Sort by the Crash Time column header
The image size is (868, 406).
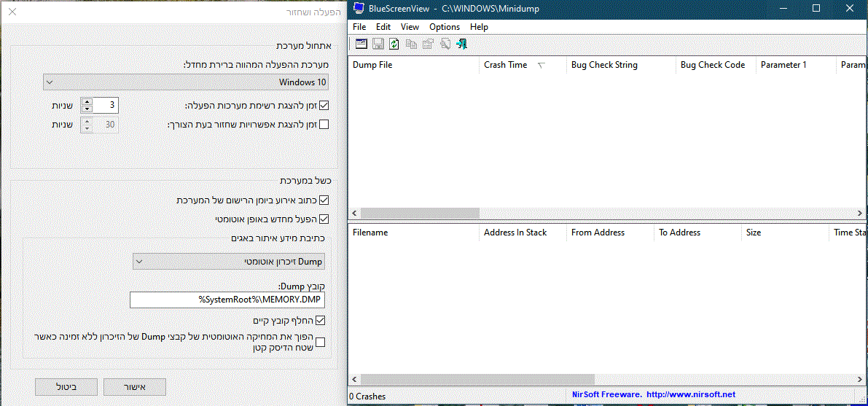pos(523,65)
